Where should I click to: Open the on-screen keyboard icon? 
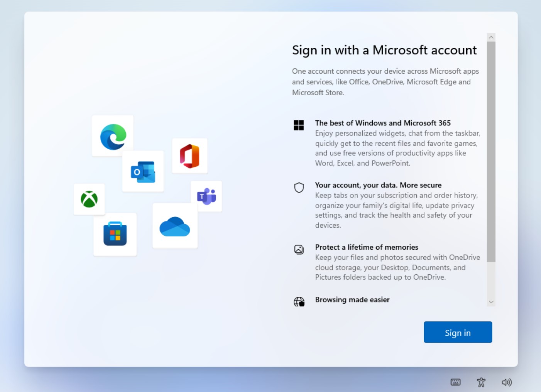(455, 382)
